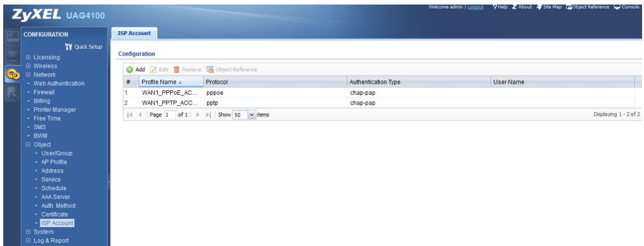Image resolution: width=644 pixels, height=246 pixels.
Task: Open Certificate under Object
Action: coord(55,214)
